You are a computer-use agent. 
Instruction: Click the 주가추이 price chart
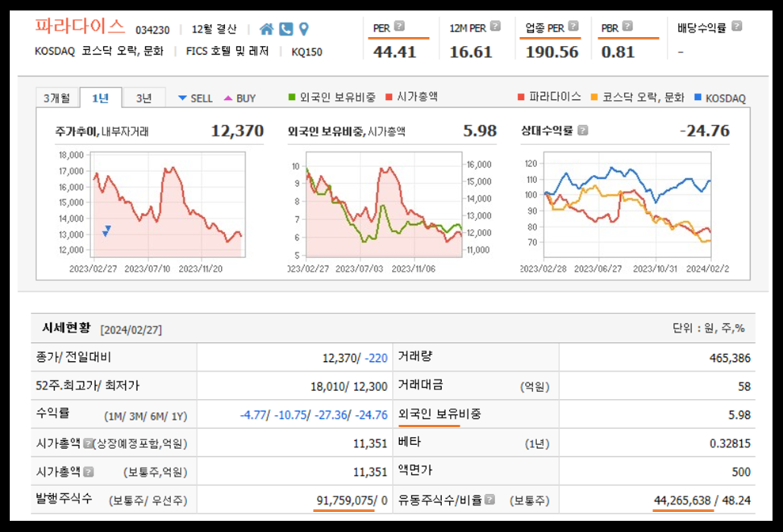point(169,205)
